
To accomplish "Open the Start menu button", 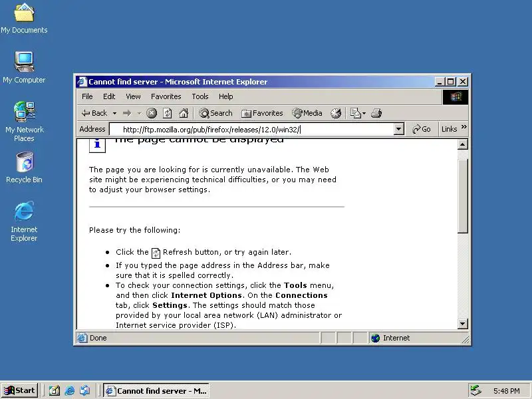I will 20,390.
